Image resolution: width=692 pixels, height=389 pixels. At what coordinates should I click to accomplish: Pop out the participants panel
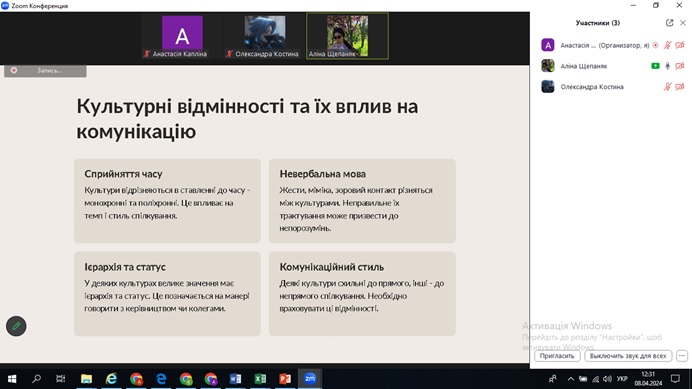pos(669,23)
